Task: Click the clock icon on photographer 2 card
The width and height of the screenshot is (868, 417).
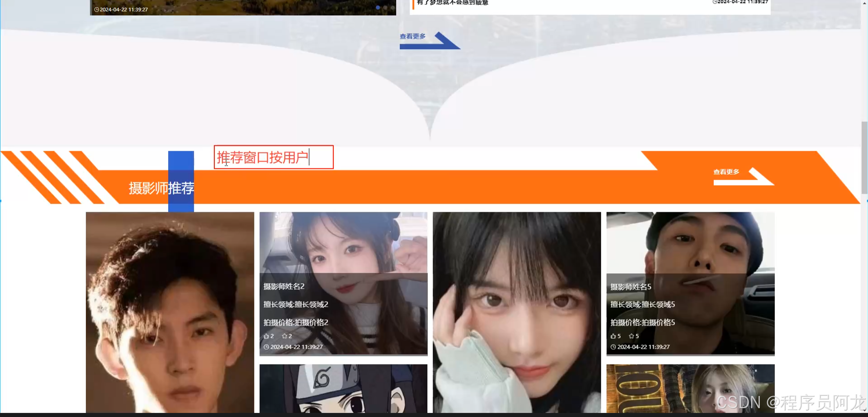Action: [x=267, y=347]
